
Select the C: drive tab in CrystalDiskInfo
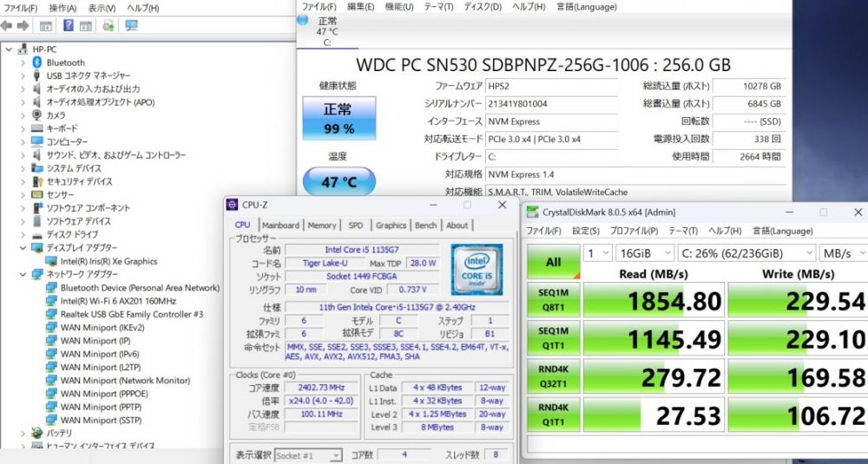click(x=327, y=31)
